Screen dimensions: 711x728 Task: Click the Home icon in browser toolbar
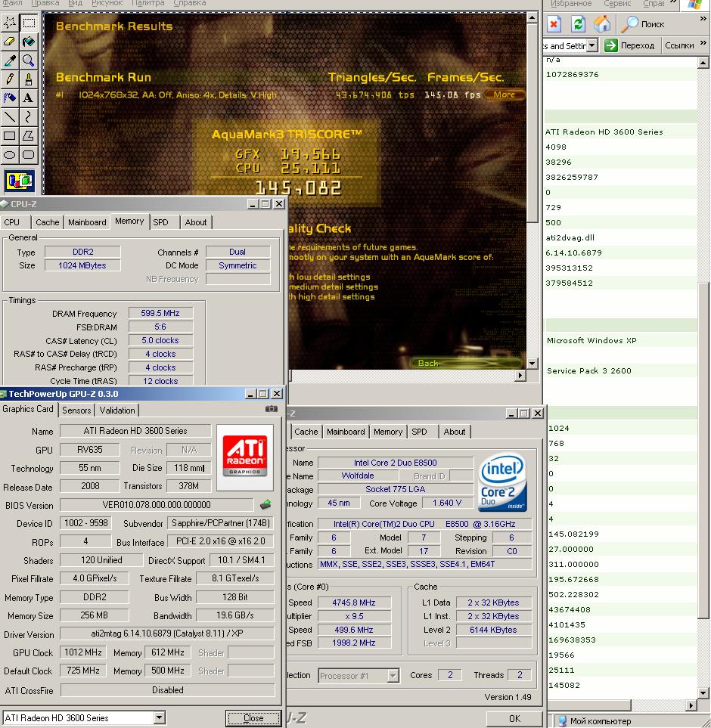point(602,24)
